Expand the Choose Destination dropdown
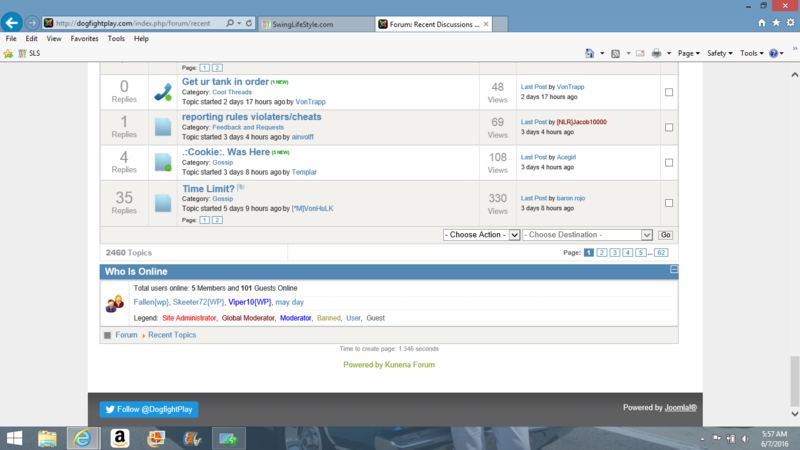Image resolution: width=800 pixels, height=450 pixels. pos(588,235)
